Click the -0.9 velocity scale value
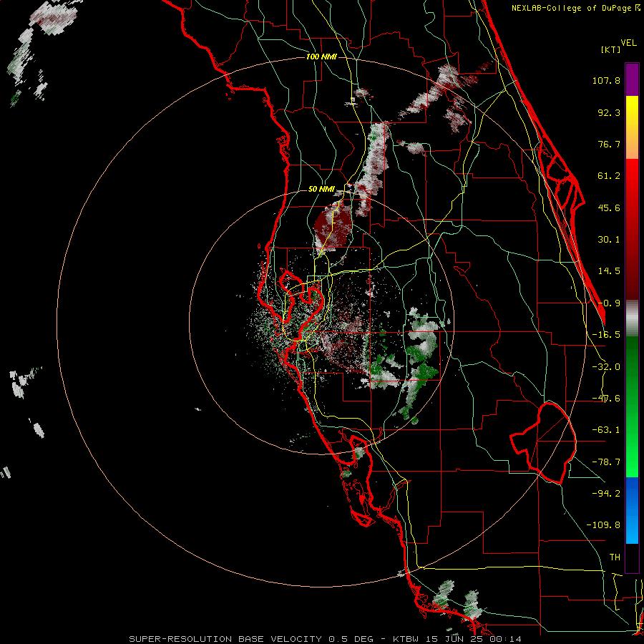644x644 pixels. click(609, 303)
